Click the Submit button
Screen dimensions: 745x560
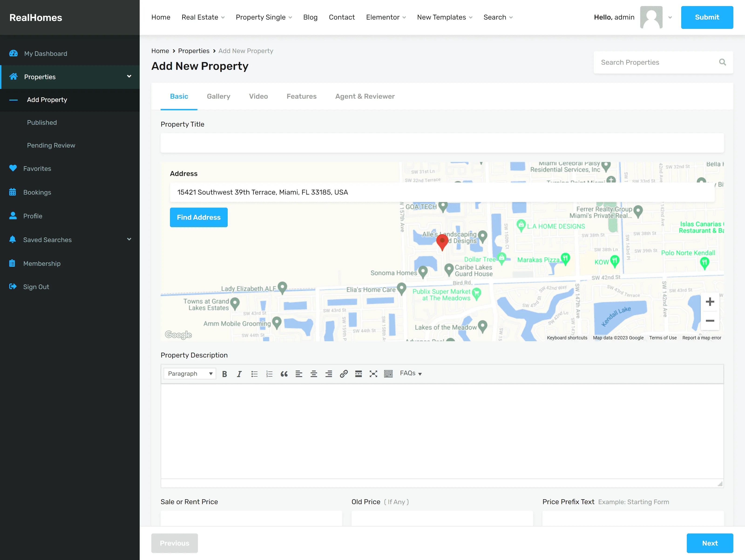(x=707, y=17)
